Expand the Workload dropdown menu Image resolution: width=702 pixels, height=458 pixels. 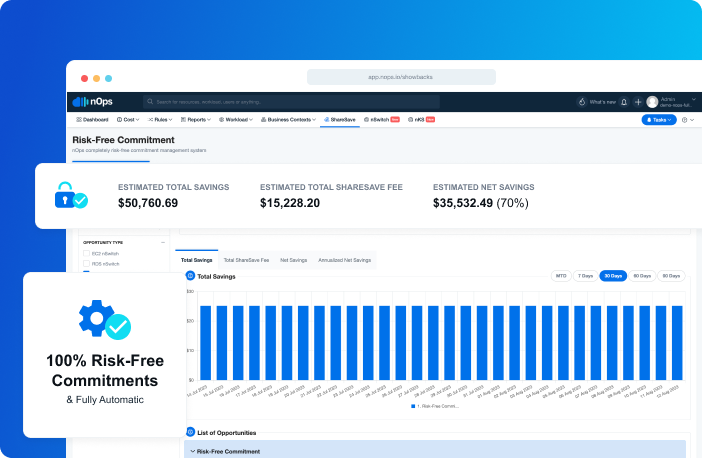tap(235, 120)
